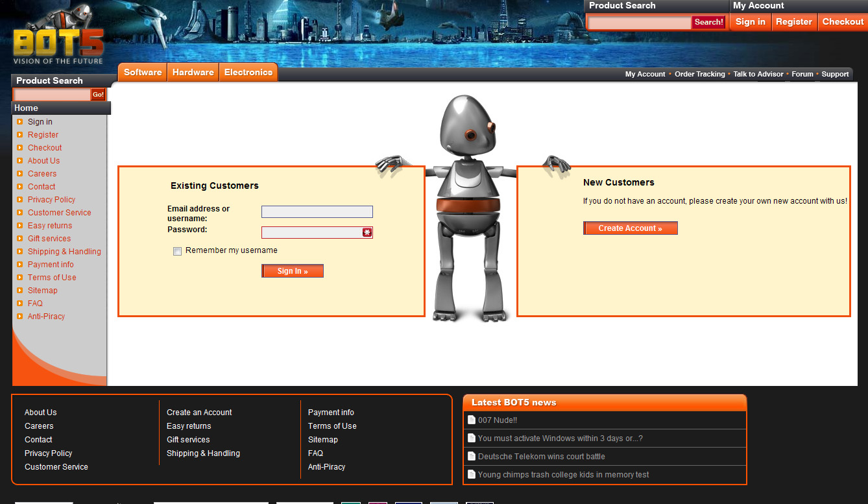Click document icon beside Young chimps news

click(x=472, y=474)
